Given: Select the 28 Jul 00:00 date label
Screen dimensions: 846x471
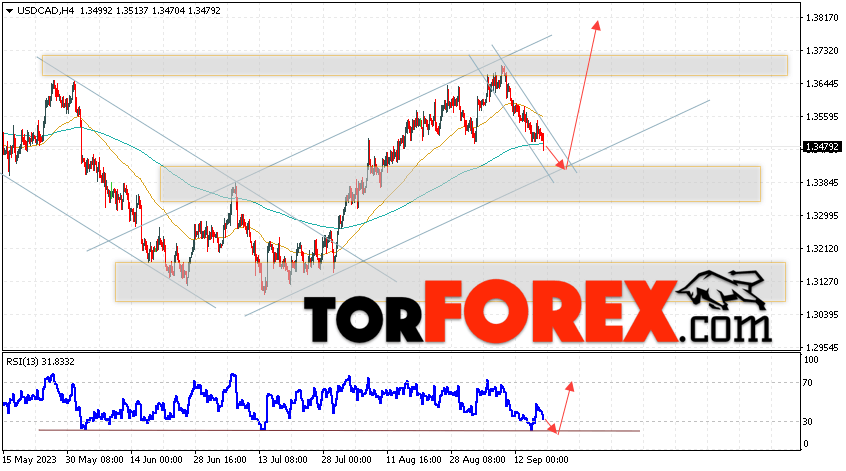Looking at the screenshot, I should [x=346, y=460].
